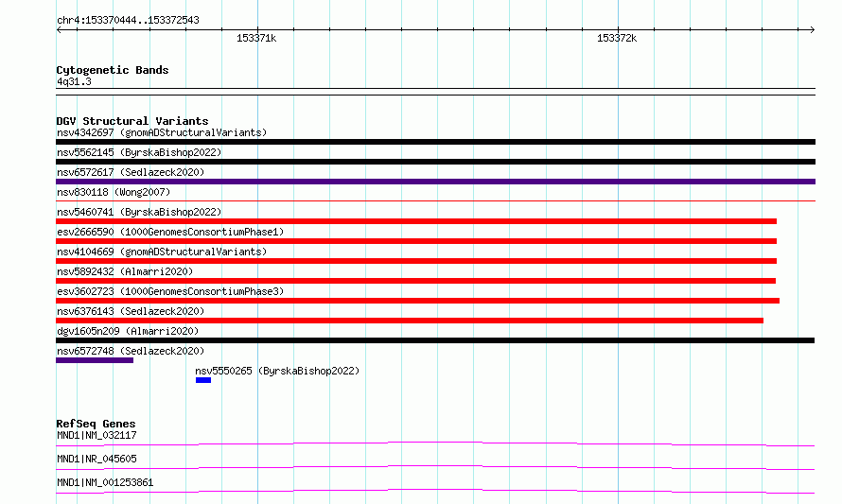Select the 4q31.3 band label
This screenshot has width=842, height=504.
click(74, 81)
